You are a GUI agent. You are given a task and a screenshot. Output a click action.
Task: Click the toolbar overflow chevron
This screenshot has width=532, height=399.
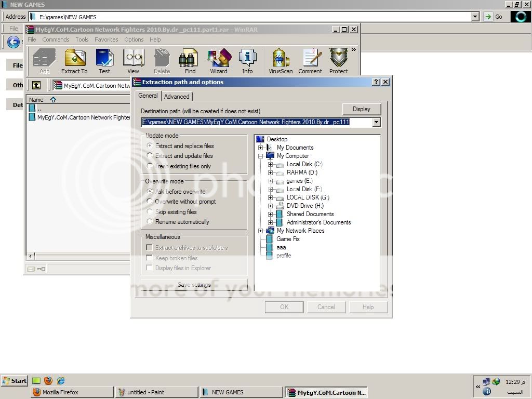click(x=353, y=49)
